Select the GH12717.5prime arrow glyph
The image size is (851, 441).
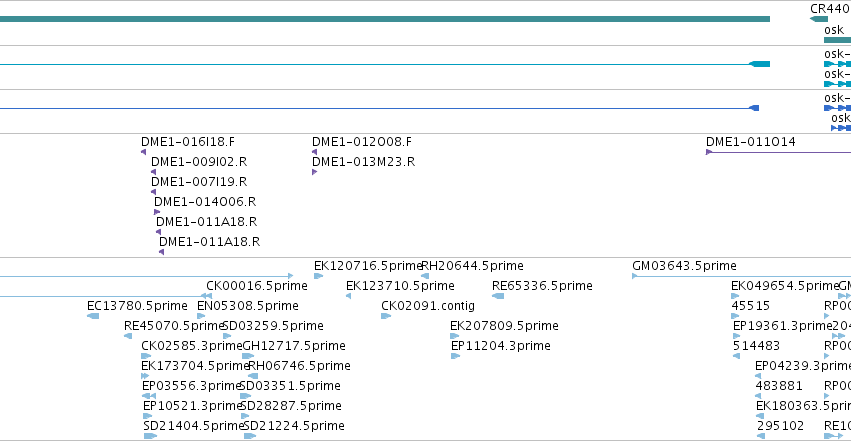coord(248,356)
